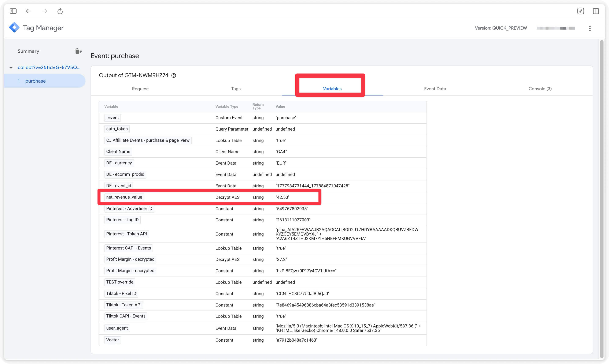Click the "27.2" profit margin value
The height and width of the screenshot is (364, 609).
tap(281, 259)
